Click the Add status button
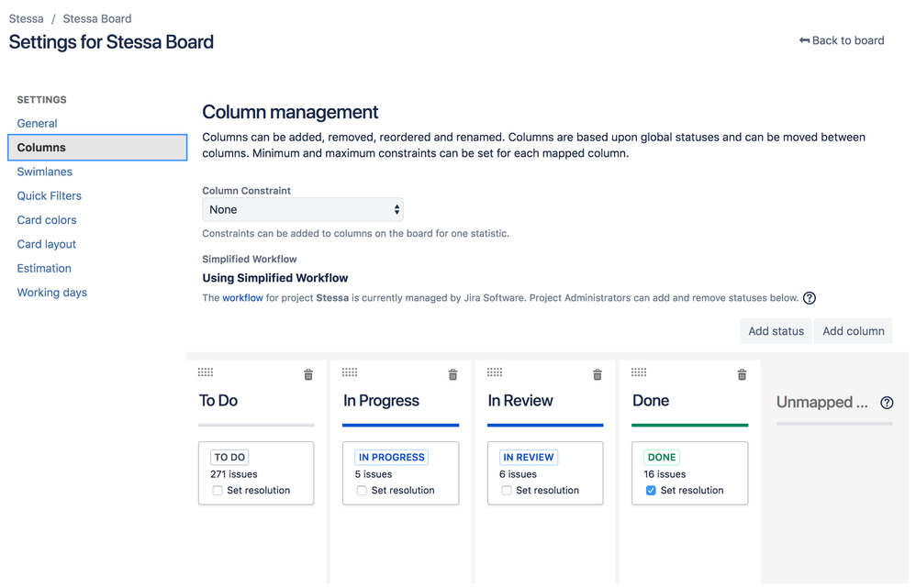 point(776,331)
